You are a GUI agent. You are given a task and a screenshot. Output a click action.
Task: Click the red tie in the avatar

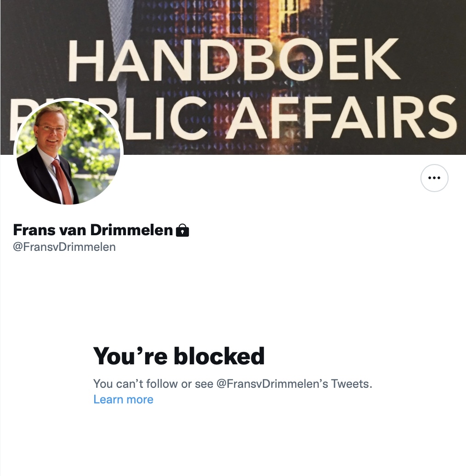63,181
